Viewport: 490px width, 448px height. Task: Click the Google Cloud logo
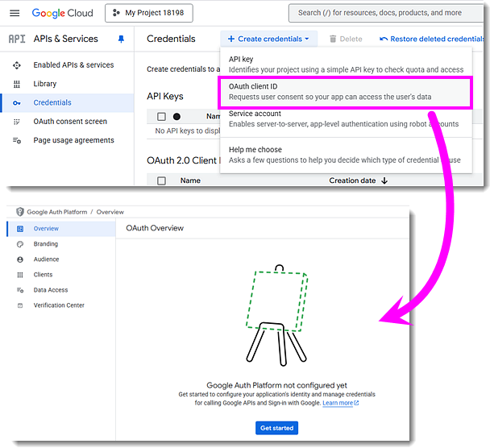click(x=63, y=13)
